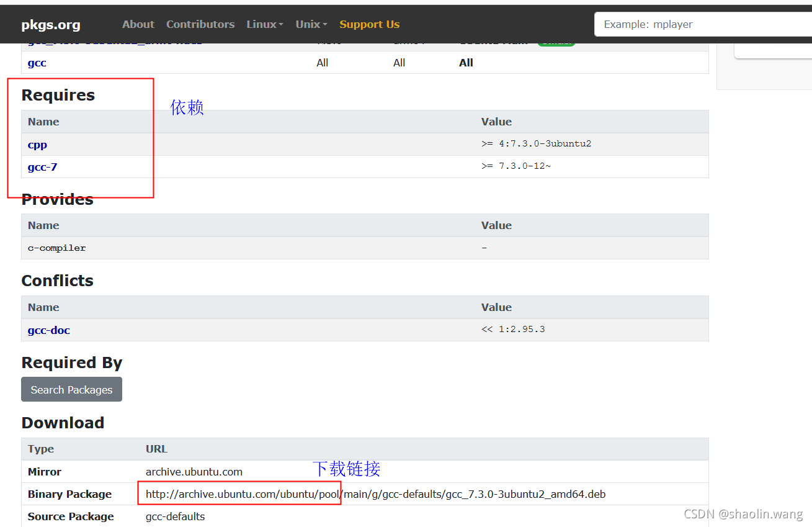Click the Name column header under Conflicts
Viewport: 812px width, 527px height.
coord(43,307)
